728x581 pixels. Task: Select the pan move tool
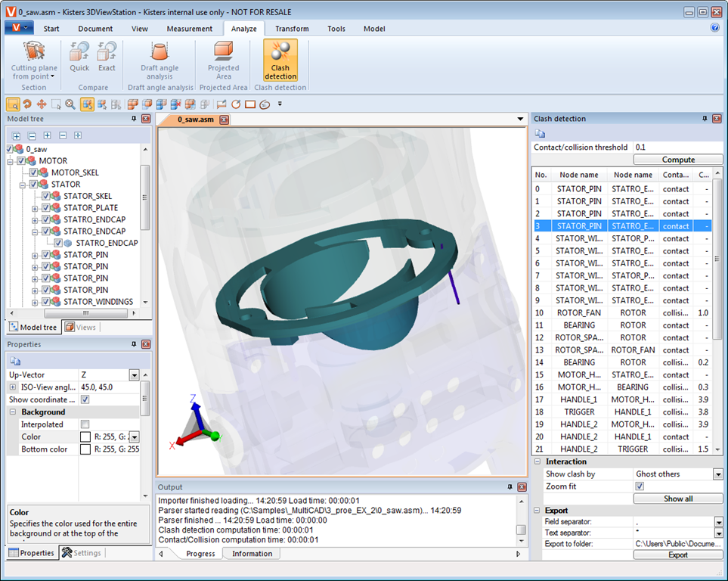pos(42,104)
